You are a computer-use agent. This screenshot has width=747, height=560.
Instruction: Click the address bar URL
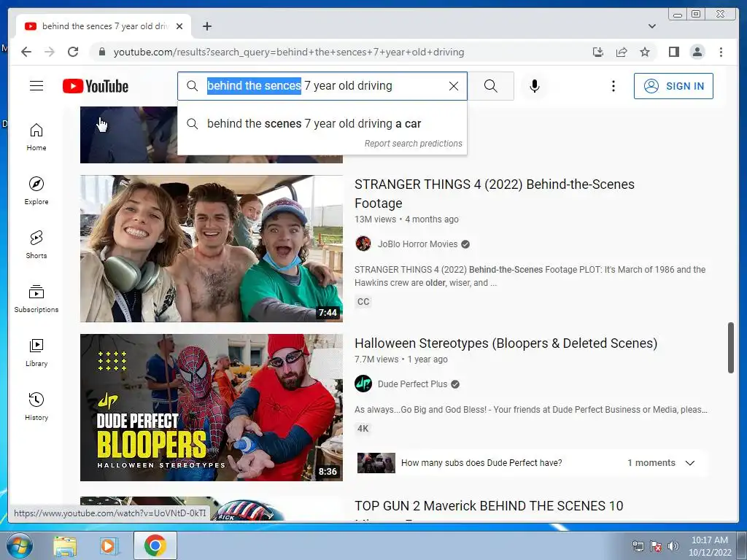[x=289, y=52]
